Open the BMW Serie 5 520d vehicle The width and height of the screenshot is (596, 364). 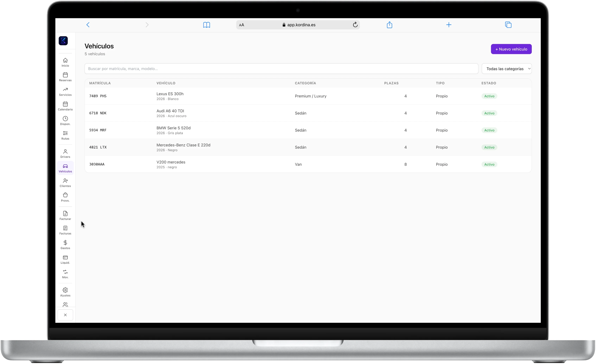click(173, 128)
